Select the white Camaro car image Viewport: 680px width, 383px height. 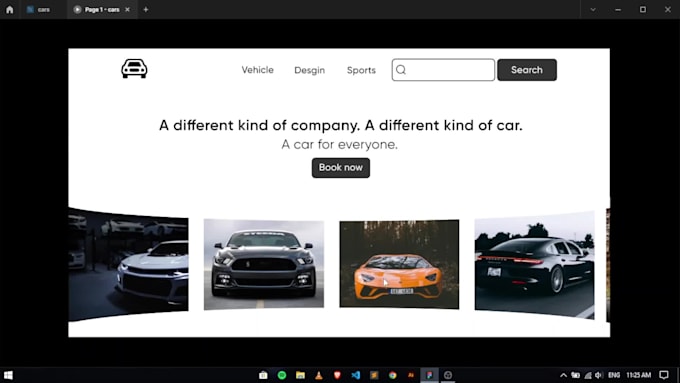coord(128,264)
